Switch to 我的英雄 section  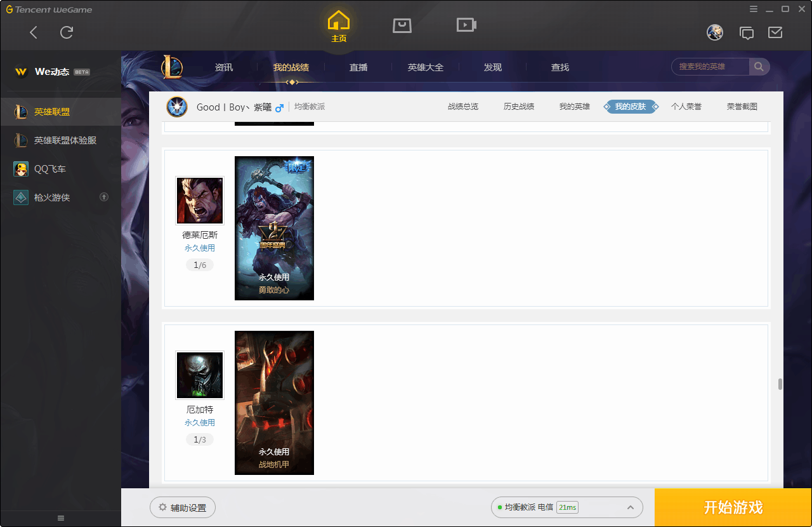click(575, 107)
